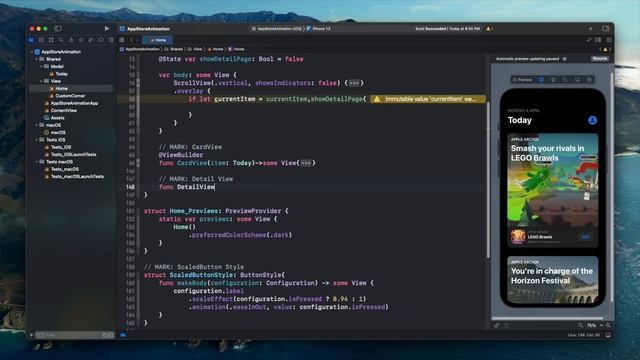Toggle the navigator sidebar icon
The width and height of the screenshot is (640, 360).
pyautogui.click(x=58, y=29)
